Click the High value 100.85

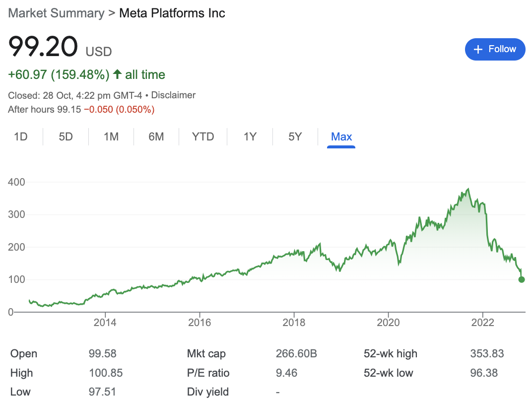106,373
